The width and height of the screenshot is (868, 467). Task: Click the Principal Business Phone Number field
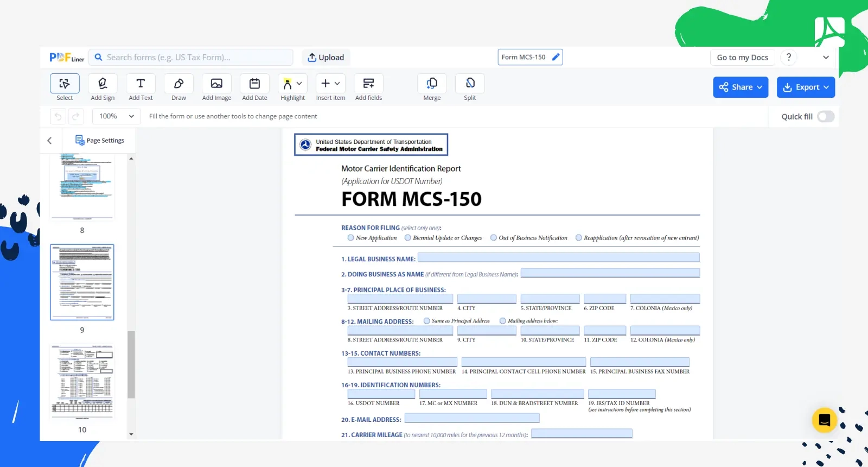tap(403, 362)
